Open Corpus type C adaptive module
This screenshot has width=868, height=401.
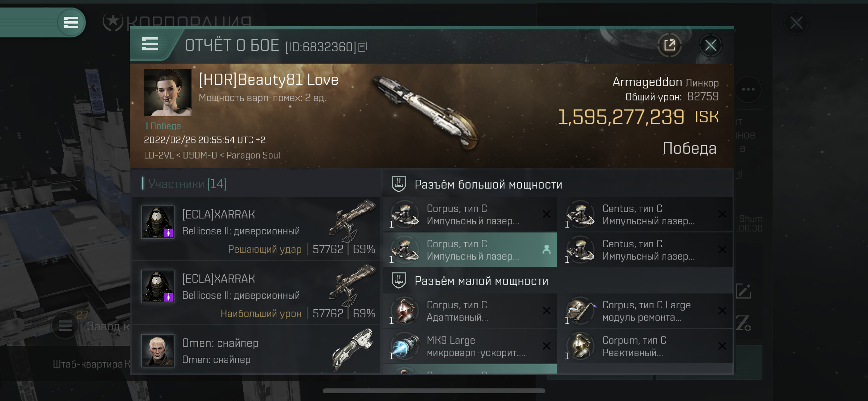470,311
